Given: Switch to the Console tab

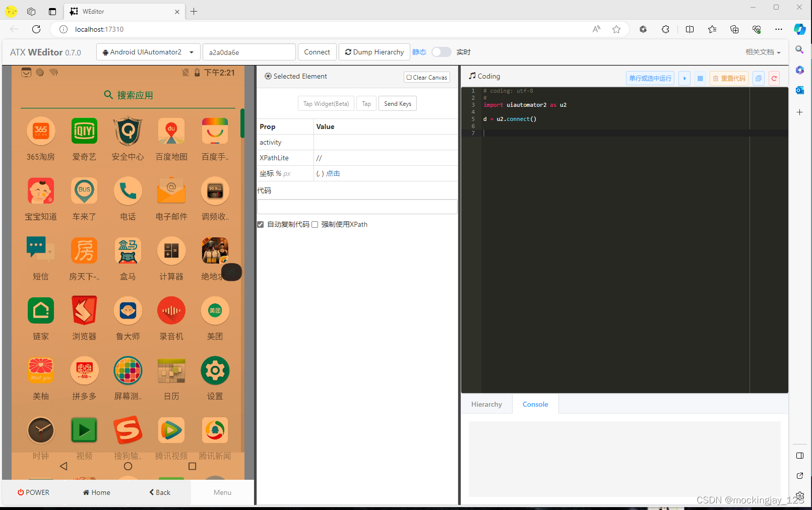Looking at the screenshot, I should (535, 404).
